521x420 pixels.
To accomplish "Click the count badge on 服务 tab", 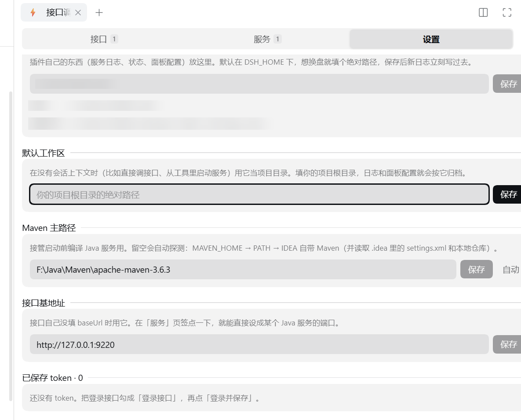I will click(x=277, y=39).
